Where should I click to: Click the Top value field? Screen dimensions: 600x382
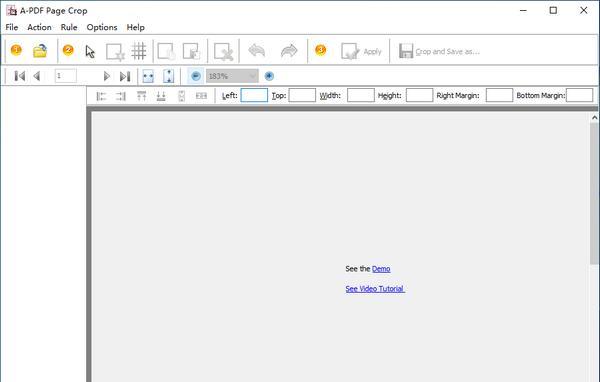point(302,95)
